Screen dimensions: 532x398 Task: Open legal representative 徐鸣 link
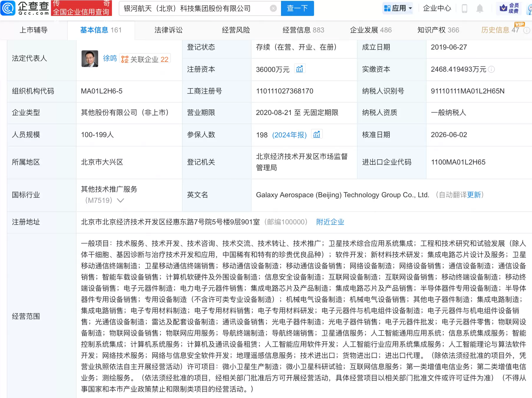point(110,58)
